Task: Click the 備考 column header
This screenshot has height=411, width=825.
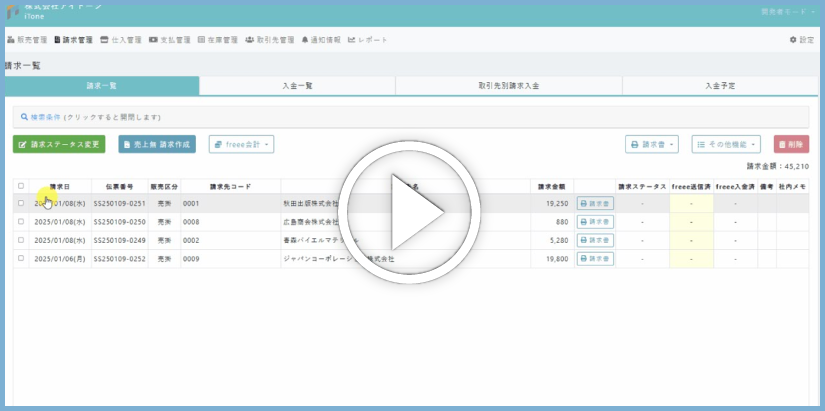Action: pyautogui.click(x=767, y=186)
